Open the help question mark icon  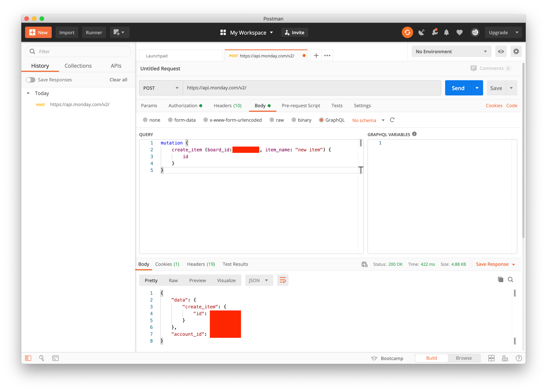click(518, 358)
